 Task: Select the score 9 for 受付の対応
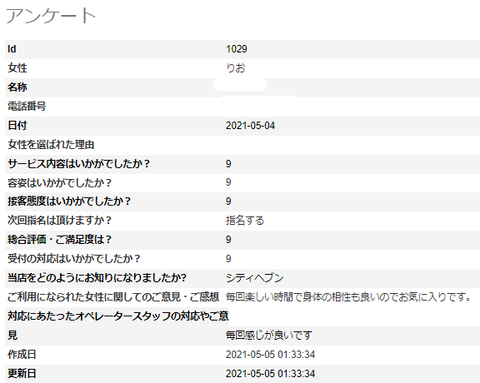[228, 259]
